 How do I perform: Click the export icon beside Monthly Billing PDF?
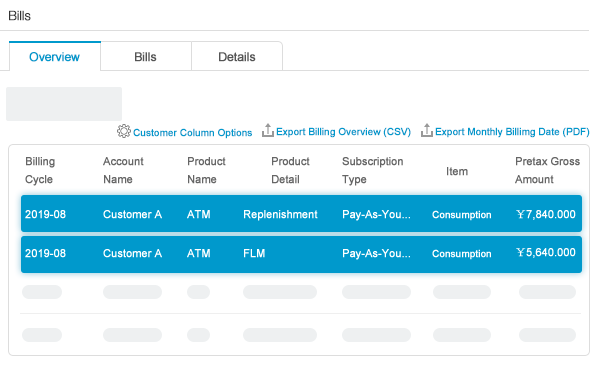click(426, 131)
